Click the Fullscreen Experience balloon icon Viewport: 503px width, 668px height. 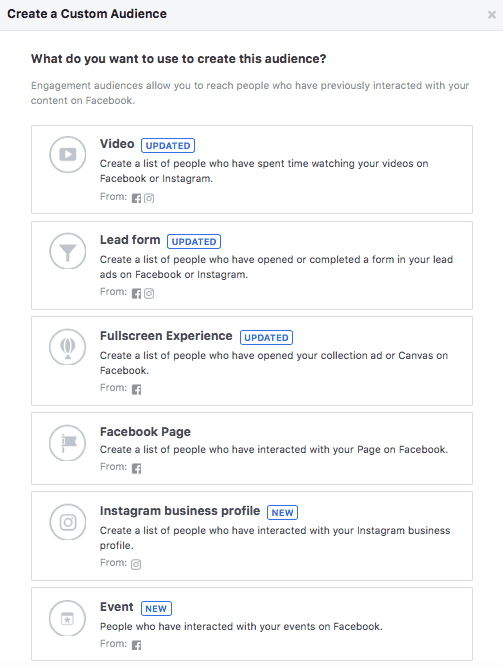coord(68,347)
